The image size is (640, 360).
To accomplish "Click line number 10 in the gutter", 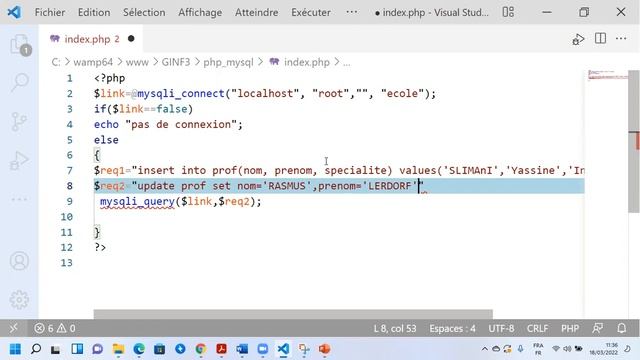I will click(x=67, y=217).
